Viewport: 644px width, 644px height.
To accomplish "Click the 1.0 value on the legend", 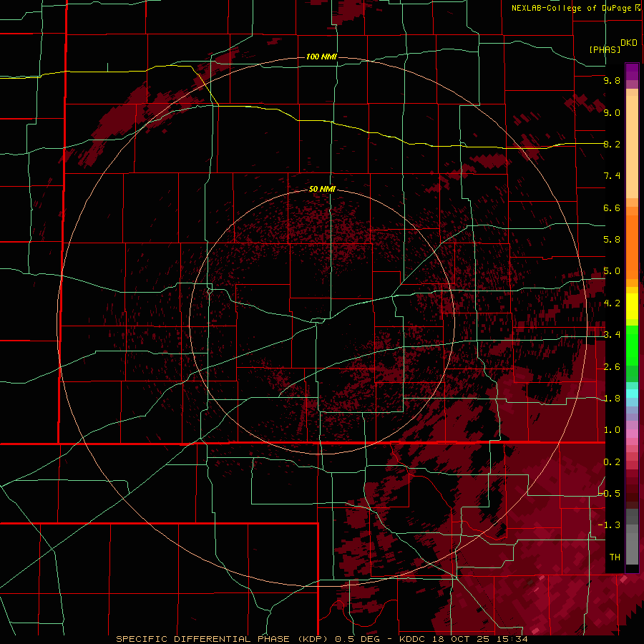I will point(612,430).
